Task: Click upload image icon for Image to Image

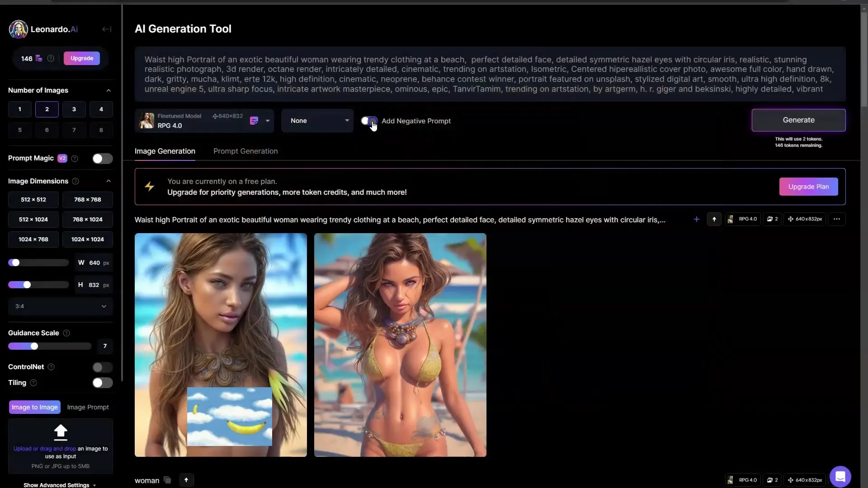Action: [x=60, y=432]
